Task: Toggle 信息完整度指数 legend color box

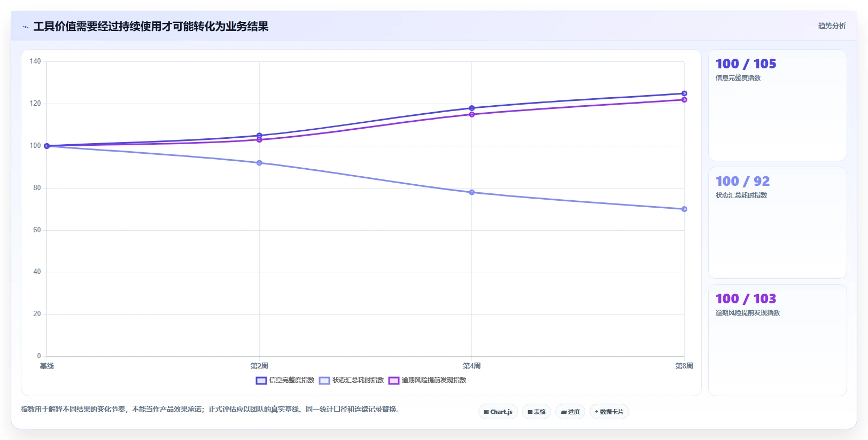Action: (261, 381)
